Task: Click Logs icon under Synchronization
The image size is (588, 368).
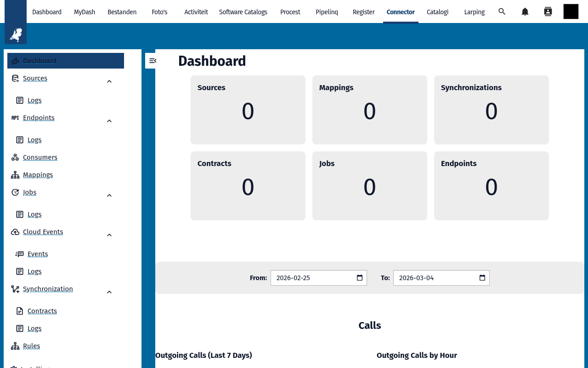Action: pos(20,328)
